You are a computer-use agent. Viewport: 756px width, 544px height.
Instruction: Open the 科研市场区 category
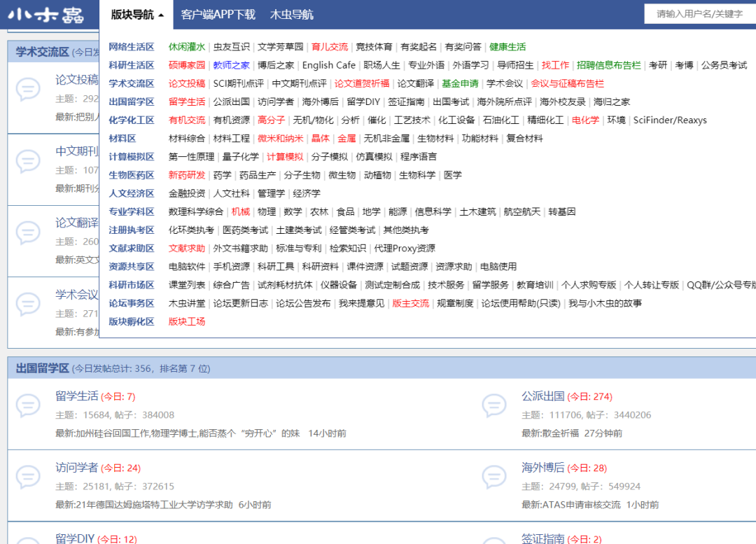[131, 285]
